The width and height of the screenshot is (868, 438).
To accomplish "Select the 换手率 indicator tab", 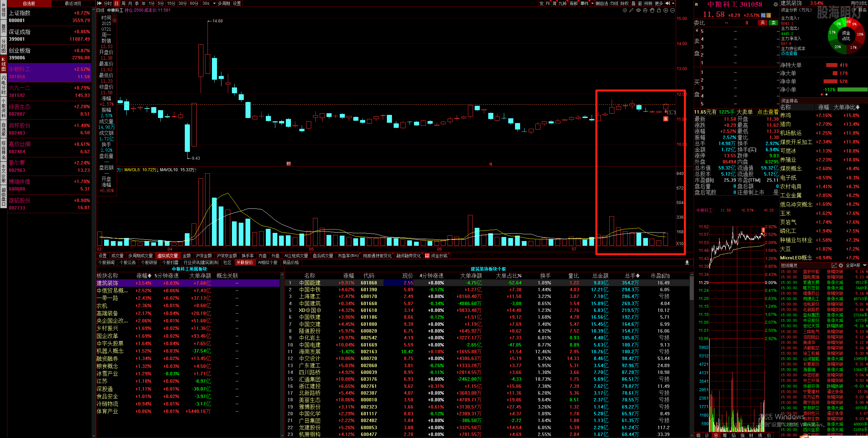I will 248,256.
